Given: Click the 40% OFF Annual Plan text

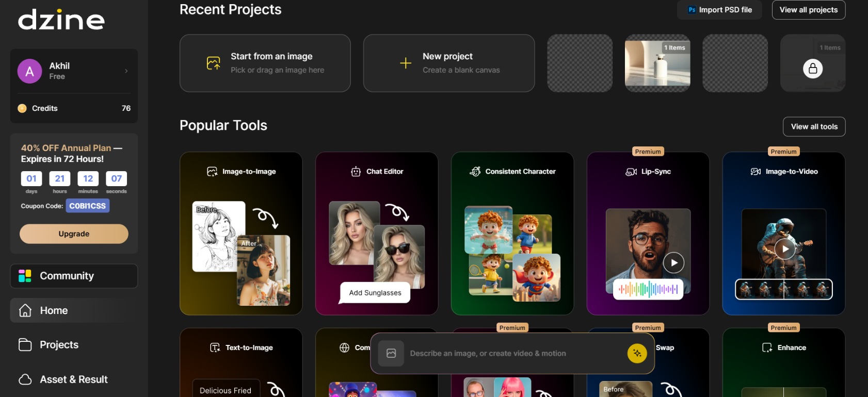Looking at the screenshot, I should [66, 148].
